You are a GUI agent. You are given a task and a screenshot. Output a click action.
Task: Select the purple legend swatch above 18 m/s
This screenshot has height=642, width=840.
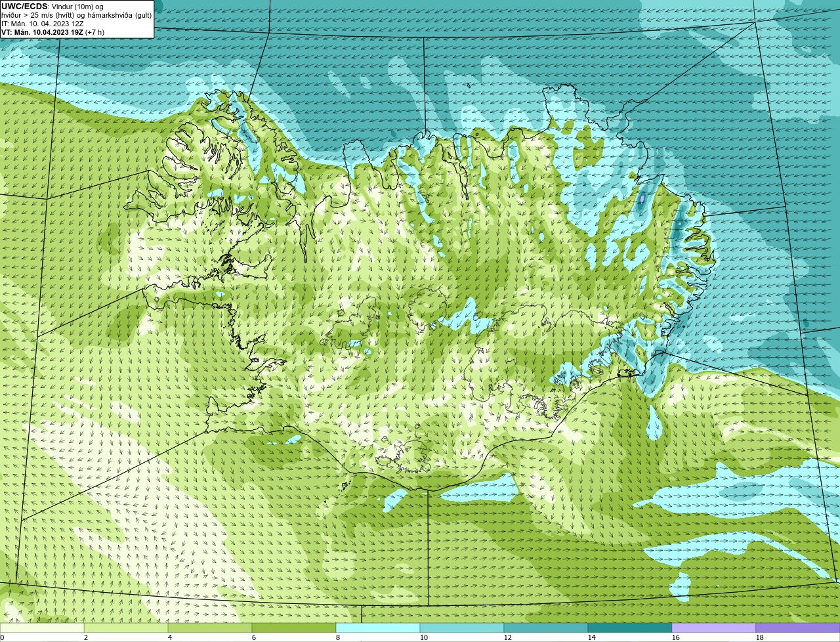[798, 628]
